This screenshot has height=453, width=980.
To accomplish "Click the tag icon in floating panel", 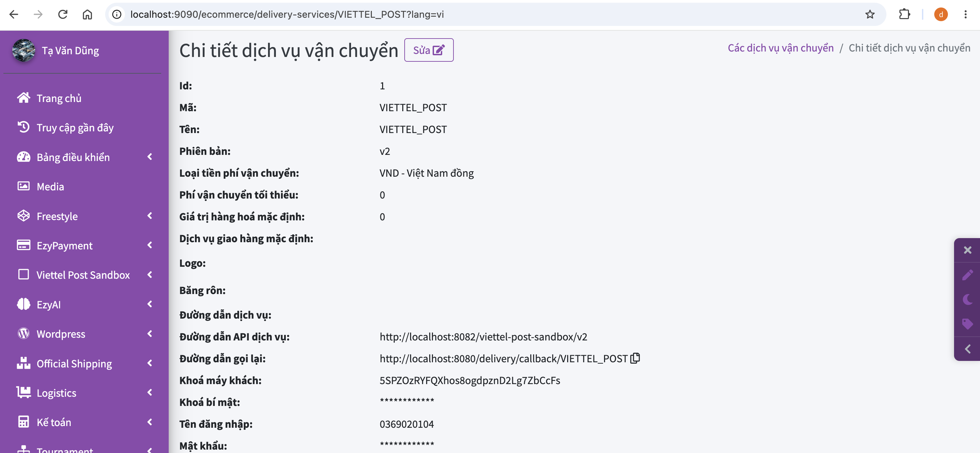I will pyautogui.click(x=967, y=324).
